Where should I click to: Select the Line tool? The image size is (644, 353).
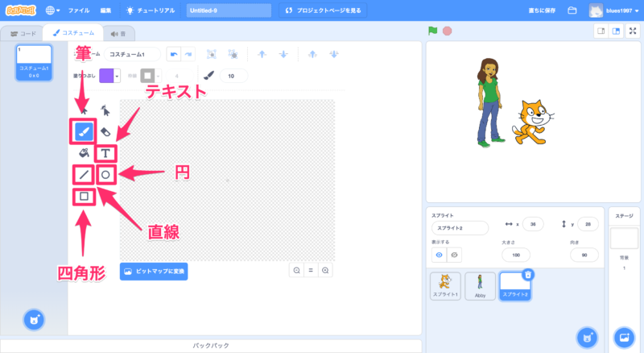(x=85, y=174)
